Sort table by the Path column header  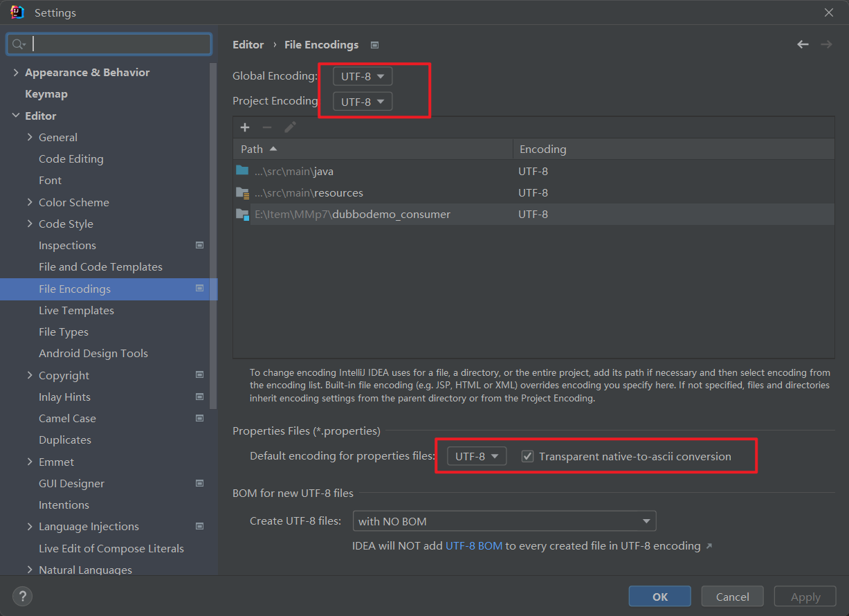tap(253, 149)
